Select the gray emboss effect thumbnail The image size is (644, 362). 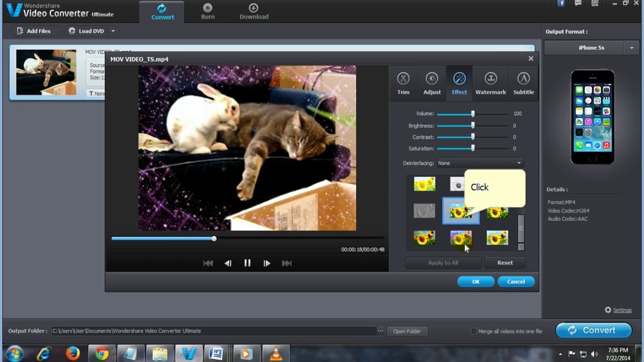424,211
